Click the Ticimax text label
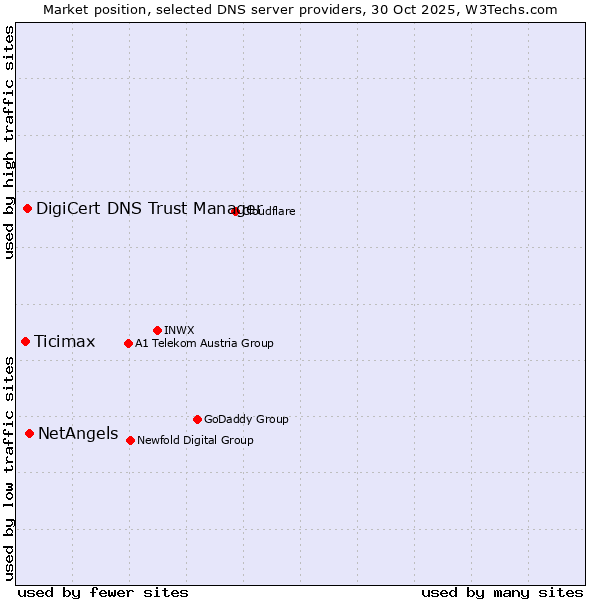Screen dimensions: 600x600 coord(65,342)
